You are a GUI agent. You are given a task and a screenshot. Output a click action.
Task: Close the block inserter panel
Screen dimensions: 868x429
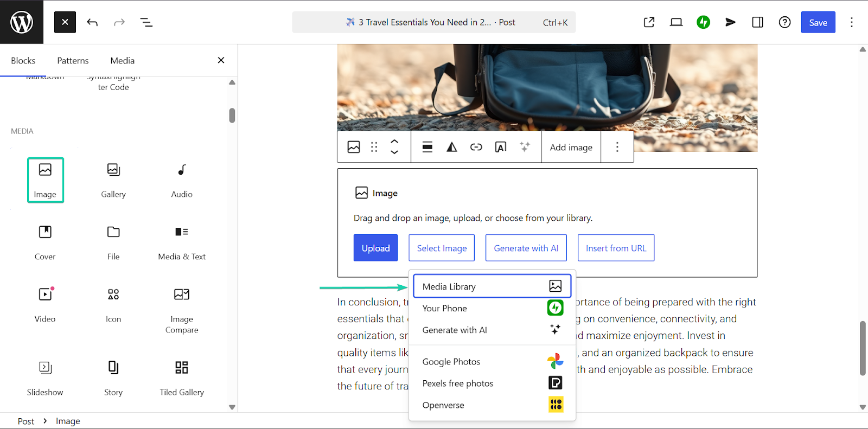coord(221,60)
